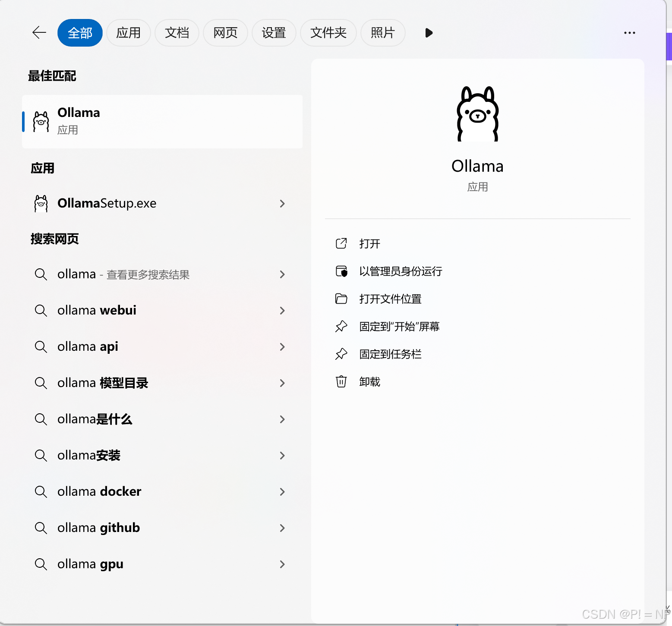Click the folder icon beside 打开文件位置
This screenshot has height=626, width=672.
pos(341,299)
